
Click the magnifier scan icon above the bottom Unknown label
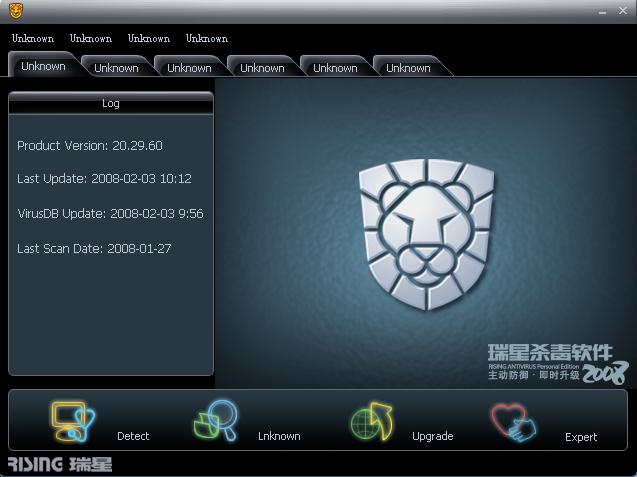[x=216, y=420]
